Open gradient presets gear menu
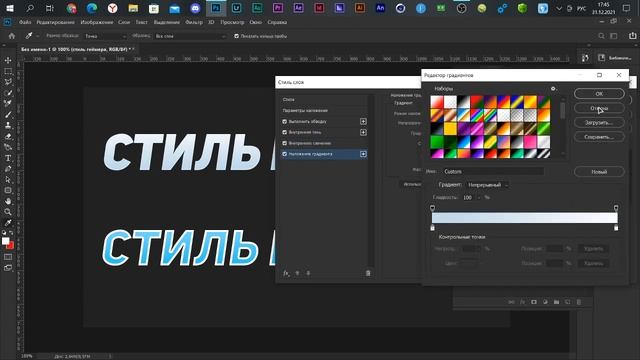The width and height of the screenshot is (640, 360). [x=553, y=89]
